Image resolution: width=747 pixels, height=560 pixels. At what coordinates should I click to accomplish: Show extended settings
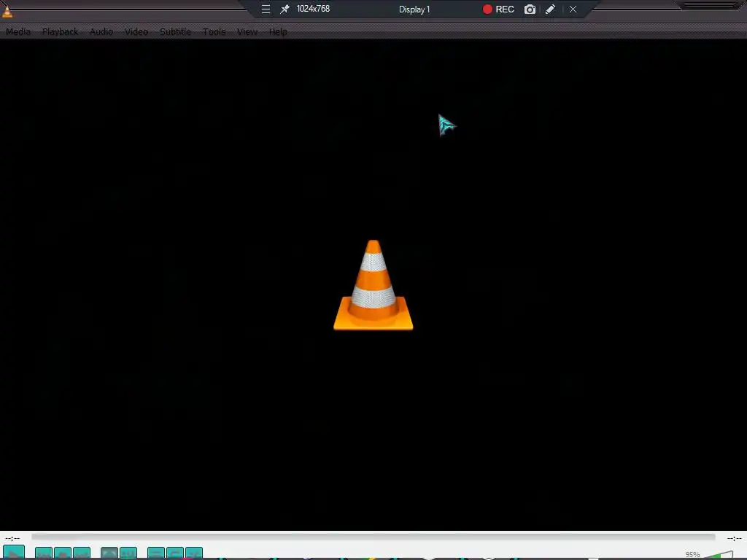tap(128, 553)
